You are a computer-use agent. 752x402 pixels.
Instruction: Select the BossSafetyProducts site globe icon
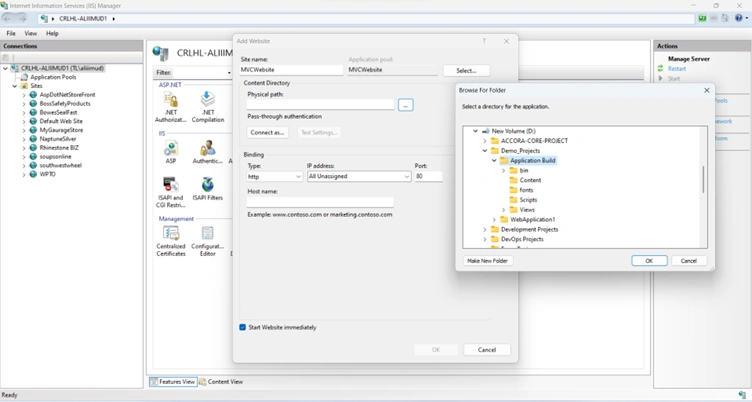[x=33, y=103]
